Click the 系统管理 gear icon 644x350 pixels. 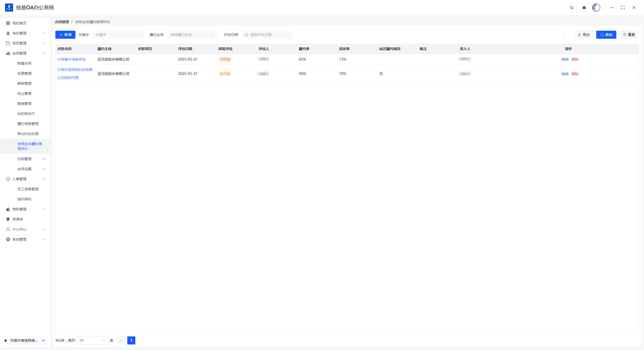[8, 239]
